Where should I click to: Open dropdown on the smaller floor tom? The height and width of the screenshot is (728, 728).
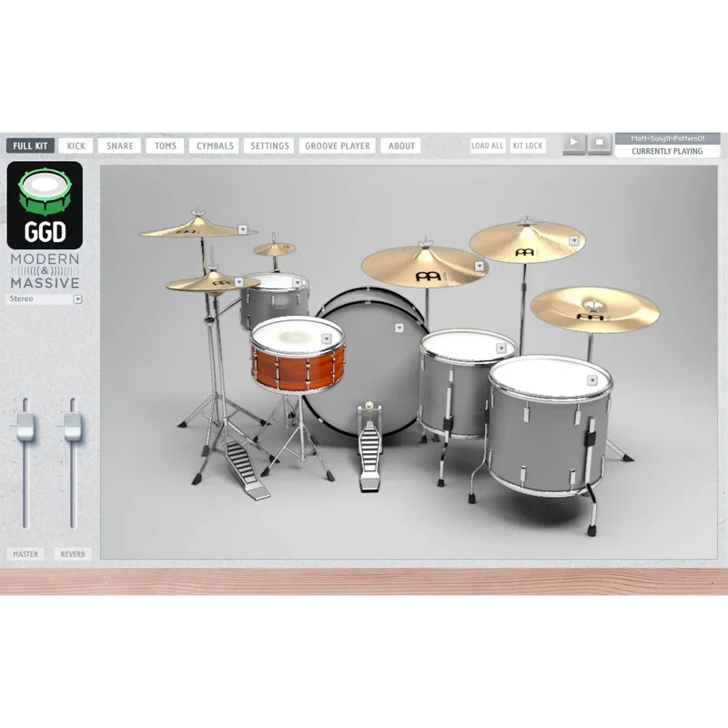[500, 349]
